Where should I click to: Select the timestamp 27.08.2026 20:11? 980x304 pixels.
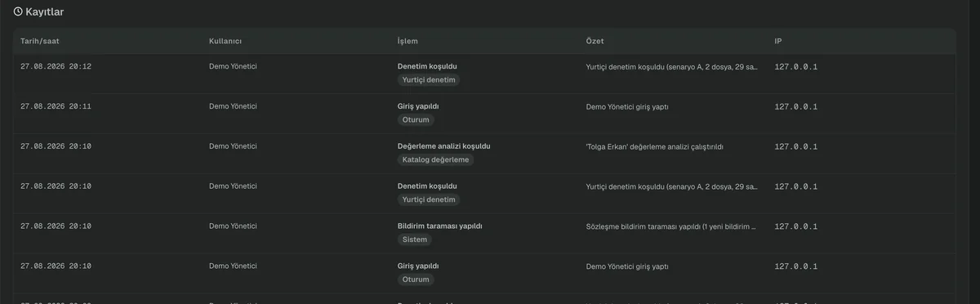coord(56,106)
